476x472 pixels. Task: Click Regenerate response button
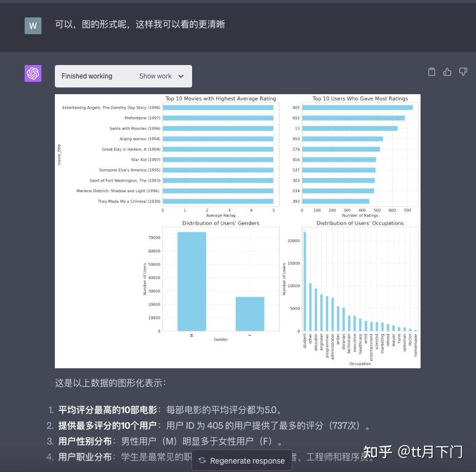tap(242, 461)
